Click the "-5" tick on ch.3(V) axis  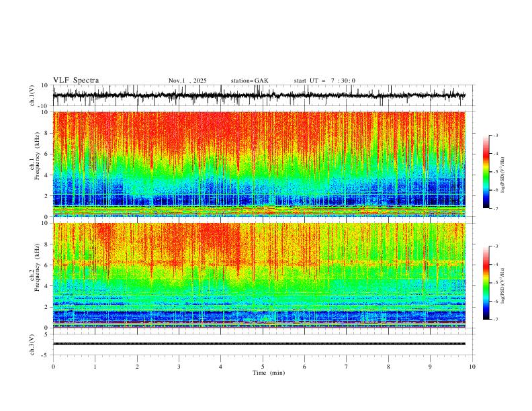pos(45,355)
